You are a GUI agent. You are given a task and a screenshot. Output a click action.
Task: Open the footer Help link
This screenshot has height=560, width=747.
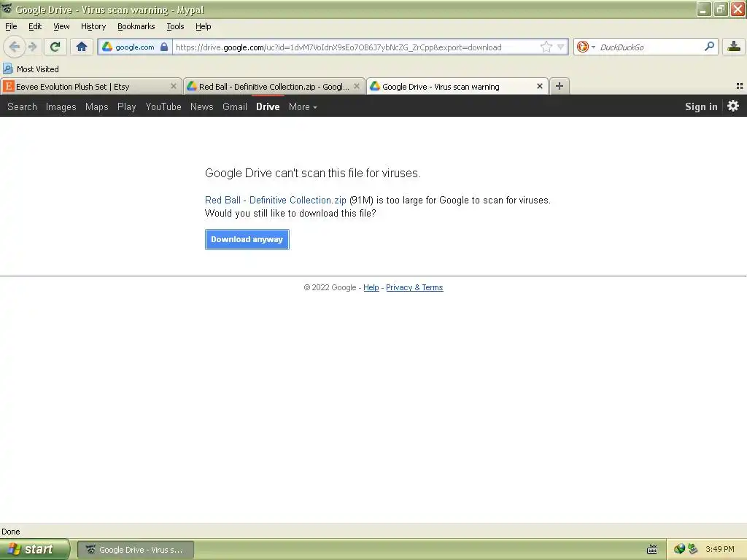click(371, 287)
